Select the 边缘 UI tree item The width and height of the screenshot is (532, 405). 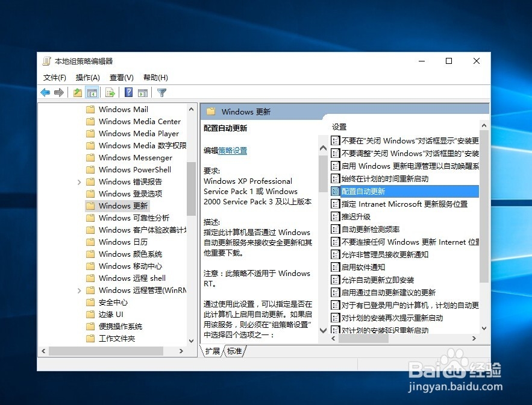111,315
